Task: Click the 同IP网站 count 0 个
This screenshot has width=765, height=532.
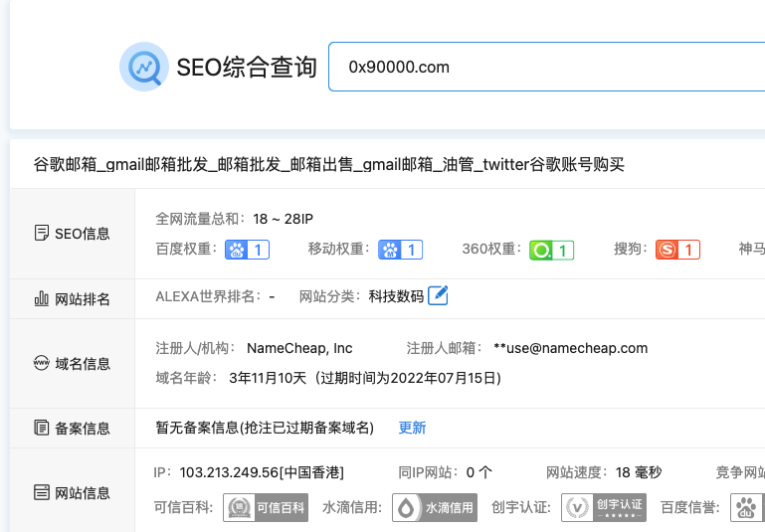Action: [479, 472]
